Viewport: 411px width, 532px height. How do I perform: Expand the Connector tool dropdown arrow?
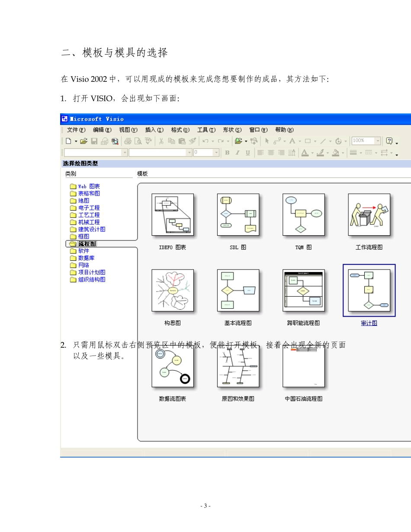point(285,141)
